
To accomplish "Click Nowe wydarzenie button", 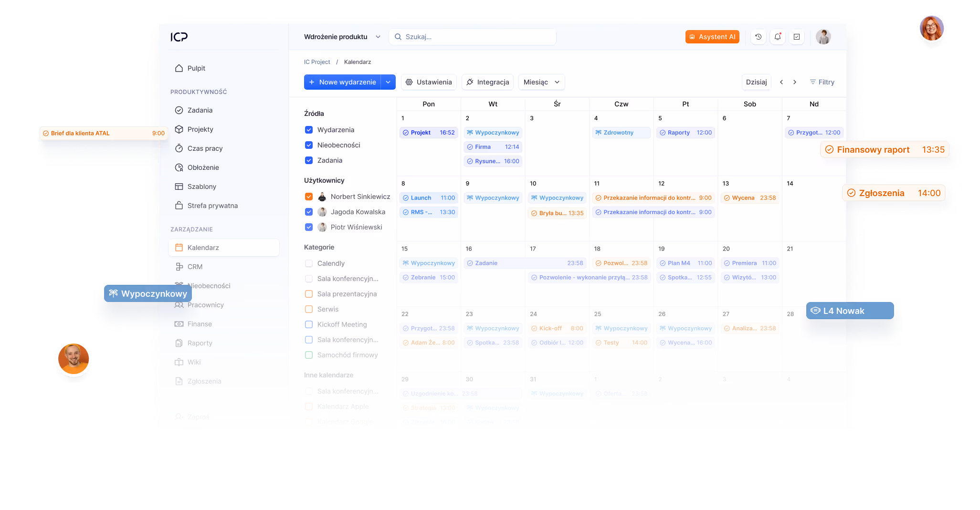I will [x=342, y=82].
